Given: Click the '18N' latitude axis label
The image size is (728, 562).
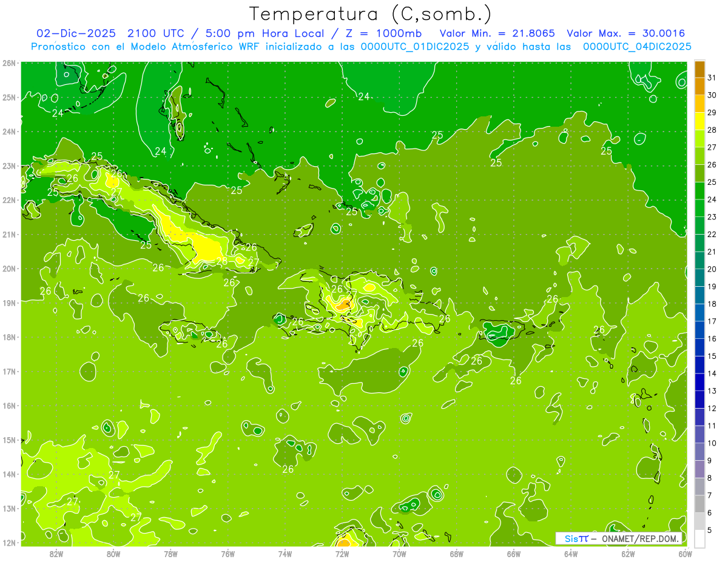Looking at the screenshot, I should (x=8, y=337).
